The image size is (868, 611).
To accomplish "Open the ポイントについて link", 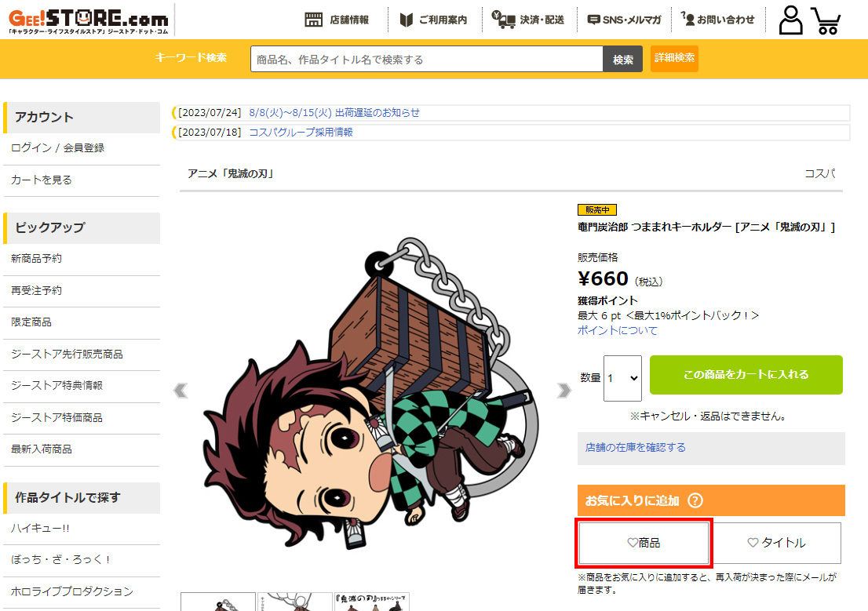I will click(617, 330).
